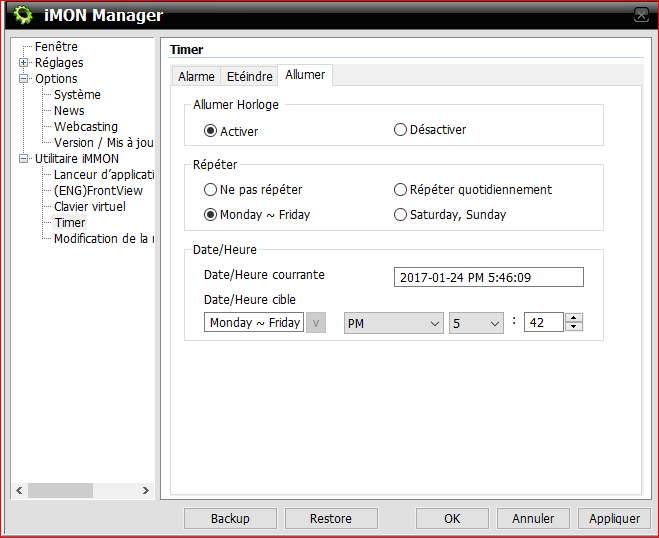The height and width of the screenshot is (538, 659).
Task: Open the AM/PM dropdown
Action: tap(393, 323)
